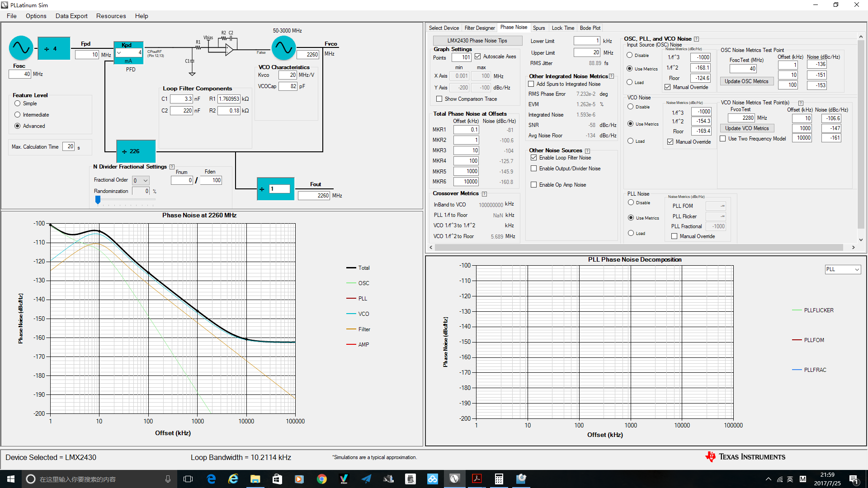Select the Simple feature level
Image resolution: width=868 pixels, height=488 pixels.
click(x=18, y=103)
